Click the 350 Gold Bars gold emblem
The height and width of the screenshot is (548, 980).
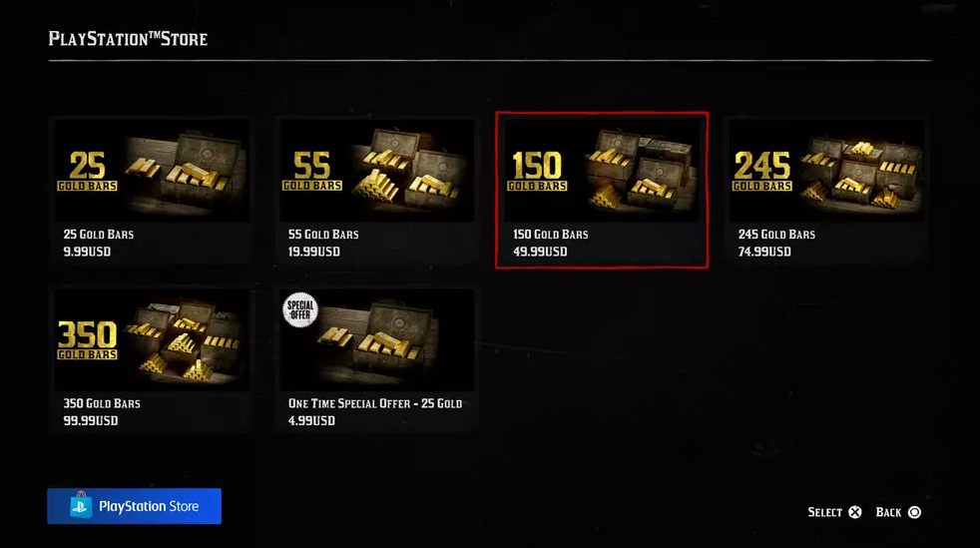point(88,339)
